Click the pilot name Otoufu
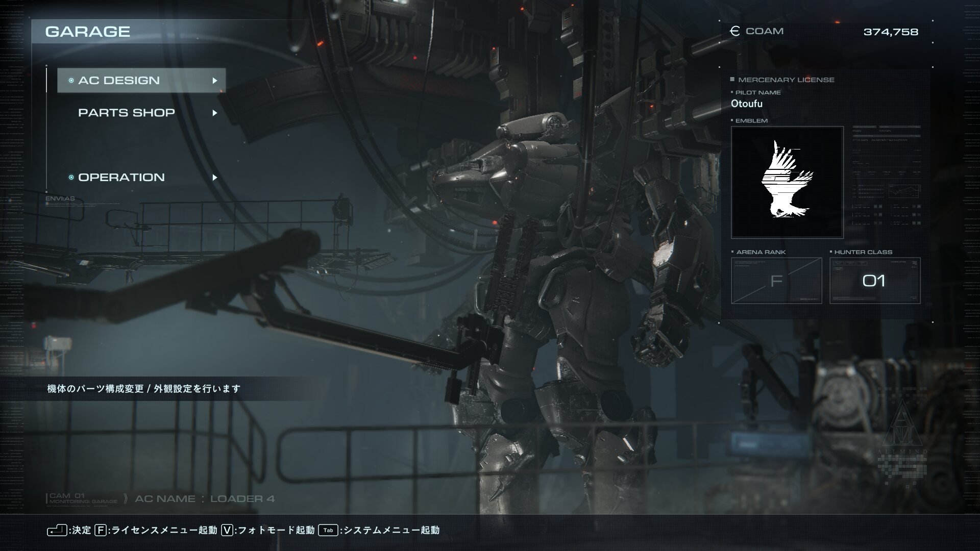The image size is (980, 551). point(747,104)
